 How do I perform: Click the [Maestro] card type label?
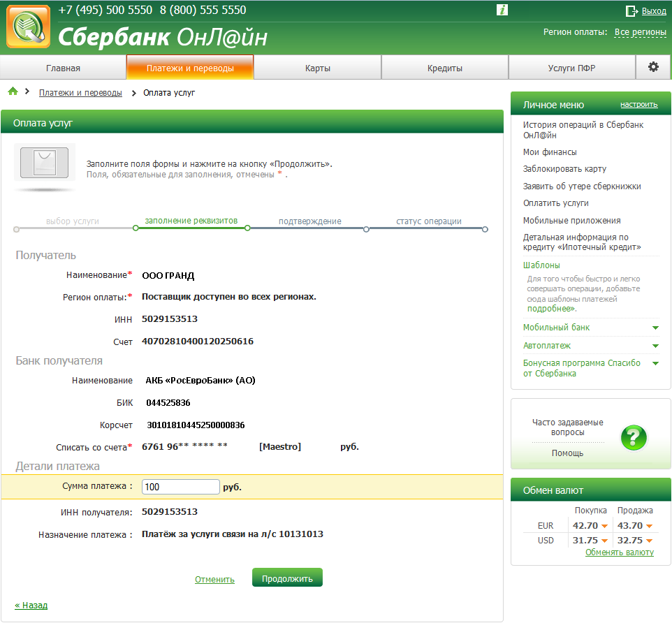point(280,446)
